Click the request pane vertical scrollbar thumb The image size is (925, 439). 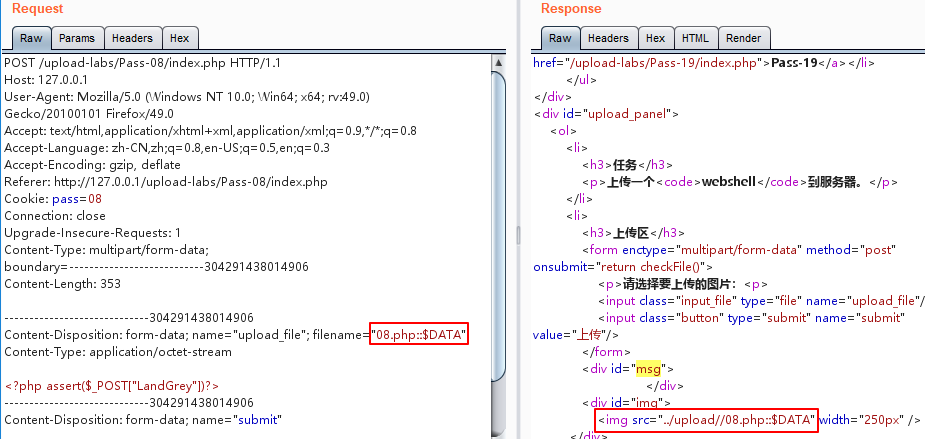point(498,227)
